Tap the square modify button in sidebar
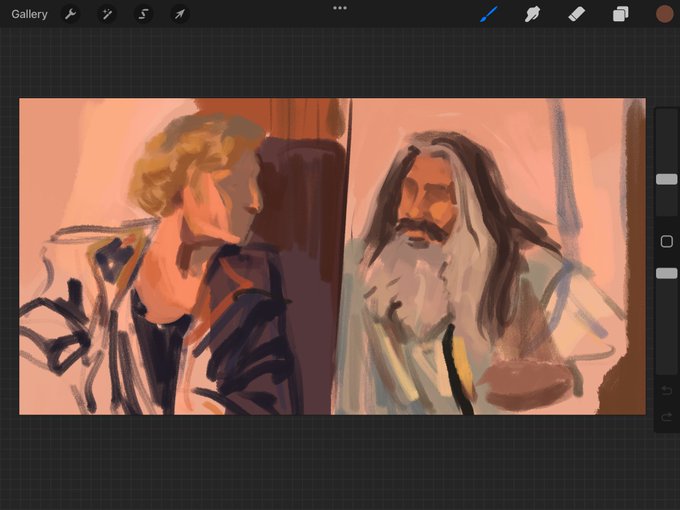Viewport: 680px width, 510px height. click(x=667, y=241)
